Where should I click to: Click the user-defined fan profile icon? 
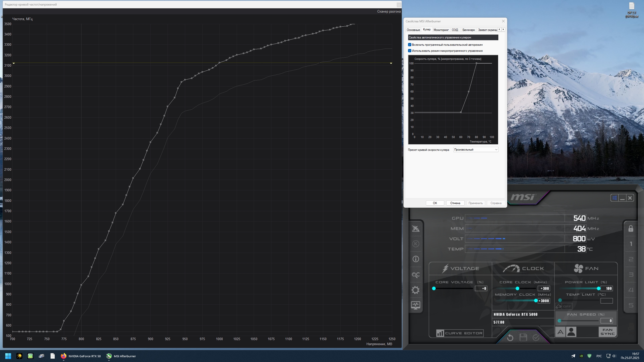pos(571,332)
